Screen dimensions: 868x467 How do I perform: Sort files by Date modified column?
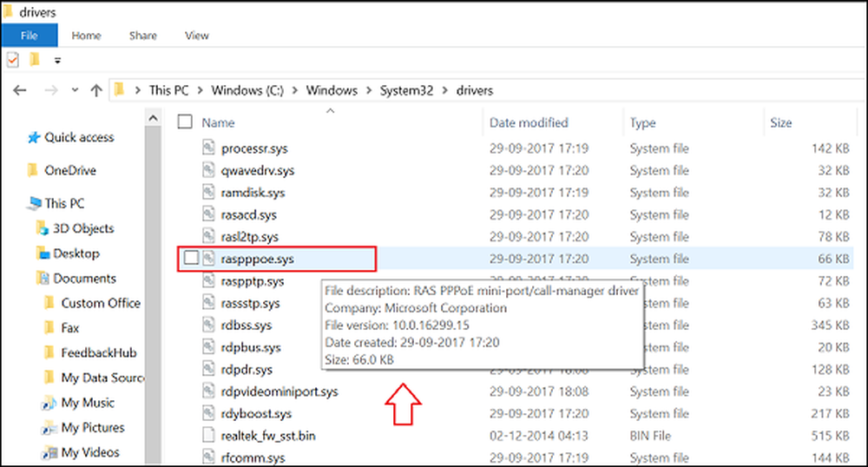point(529,122)
